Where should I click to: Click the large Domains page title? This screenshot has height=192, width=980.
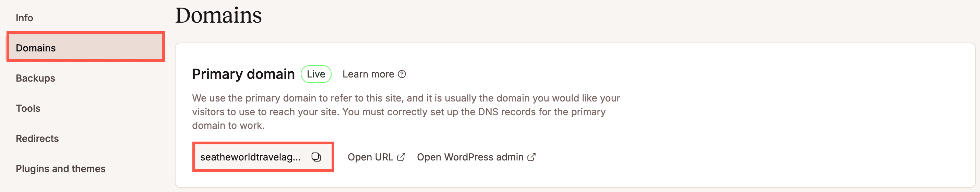218,15
